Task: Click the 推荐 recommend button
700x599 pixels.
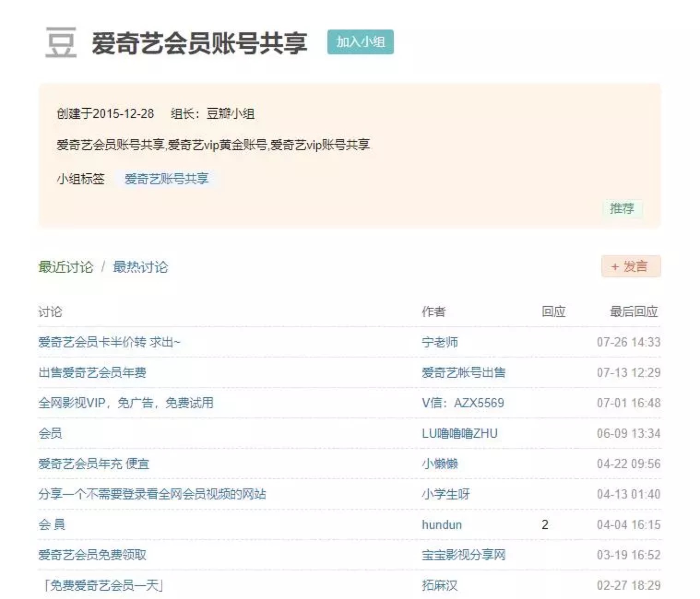Action: point(622,208)
